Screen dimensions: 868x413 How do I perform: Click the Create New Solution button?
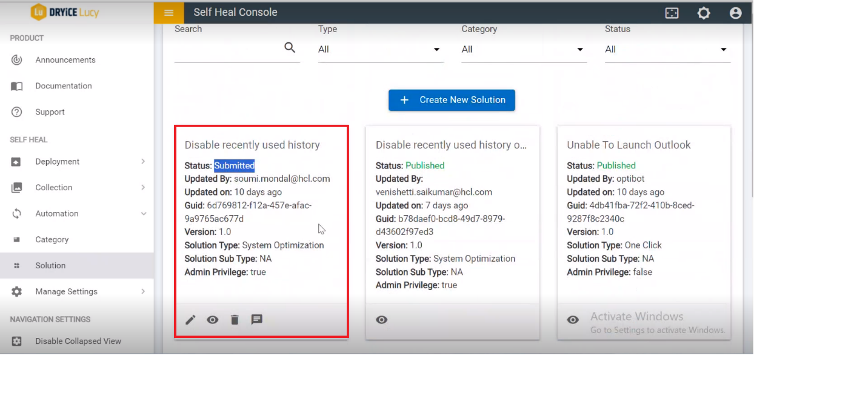pos(452,100)
